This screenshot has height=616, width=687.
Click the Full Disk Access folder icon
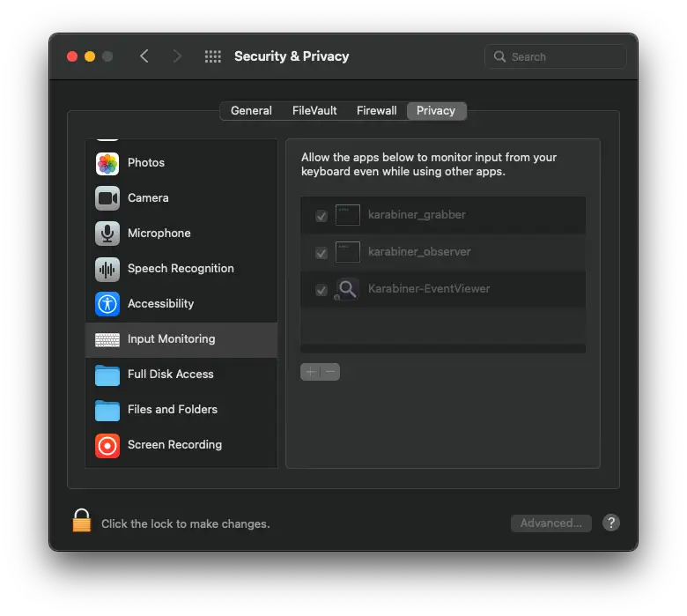107,375
